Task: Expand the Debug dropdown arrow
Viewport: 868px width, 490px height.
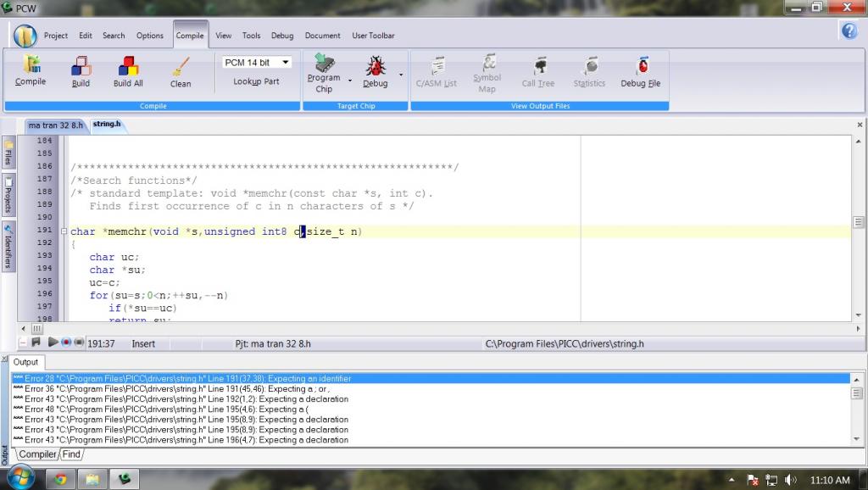Action: tap(401, 75)
